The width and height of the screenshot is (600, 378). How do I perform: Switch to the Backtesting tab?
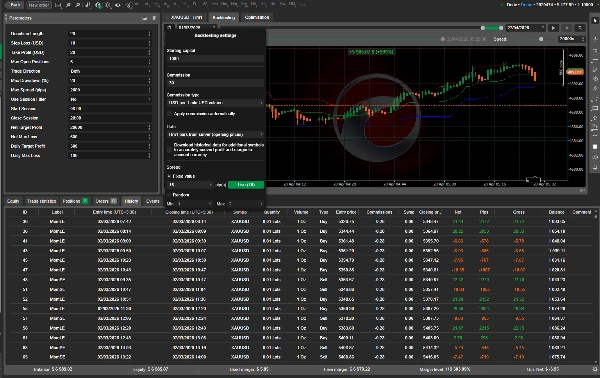[223, 18]
